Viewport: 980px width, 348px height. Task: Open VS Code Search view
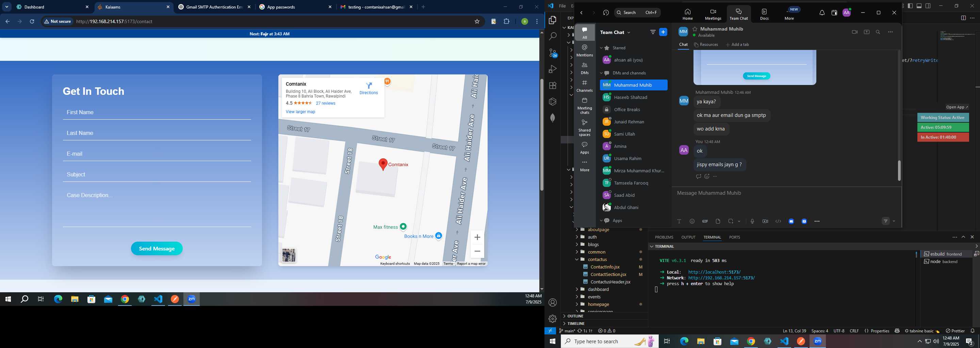(553, 36)
